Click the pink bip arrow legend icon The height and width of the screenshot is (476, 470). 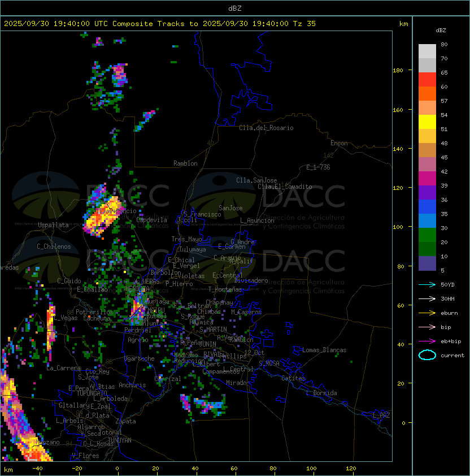(427, 327)
